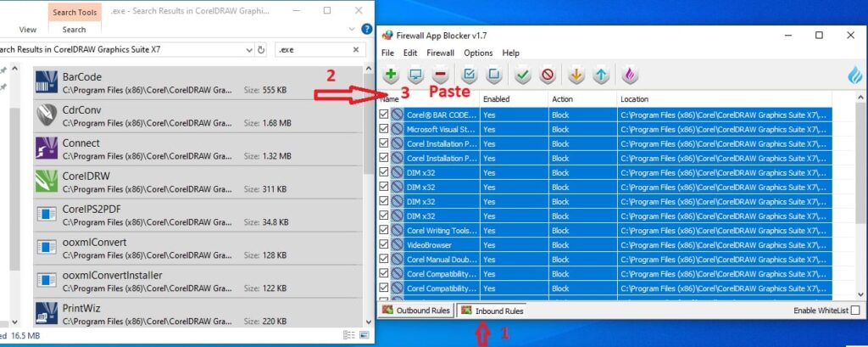Click the refresh icon beside address bar
Viewport: 868px width, 347px height.
pos(261,50)
